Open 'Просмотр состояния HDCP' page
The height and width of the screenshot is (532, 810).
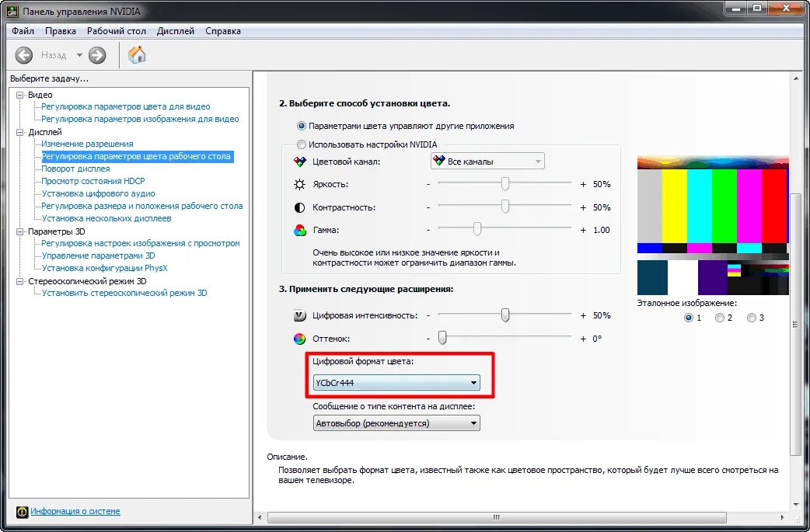[93, 181]
